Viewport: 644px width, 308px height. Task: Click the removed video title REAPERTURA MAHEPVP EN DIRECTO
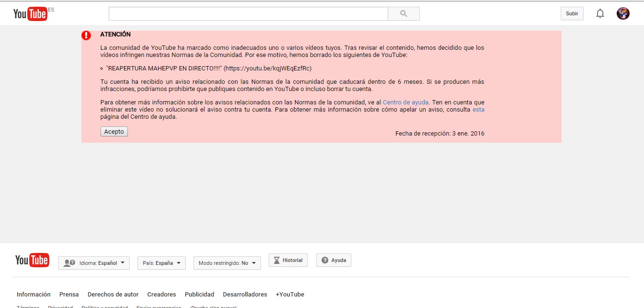pos(164,68)
